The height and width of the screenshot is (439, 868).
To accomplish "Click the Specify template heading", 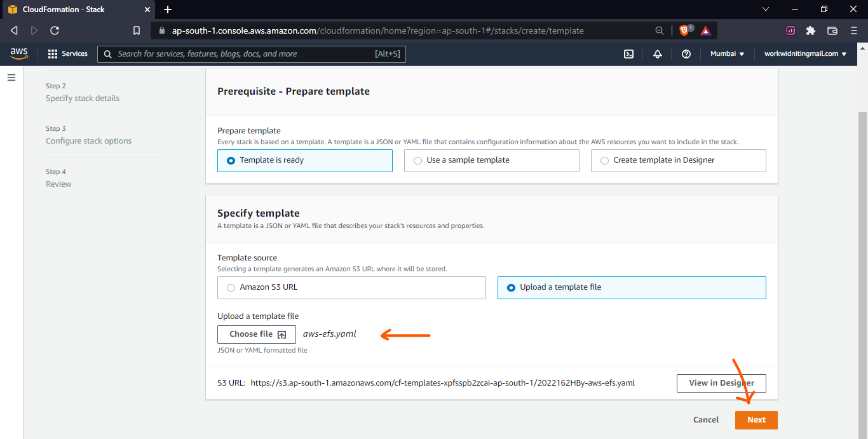I will pyautogui.click(x=259, y=213).
